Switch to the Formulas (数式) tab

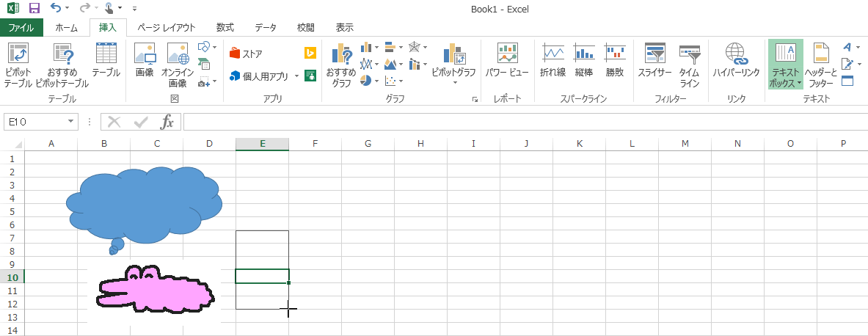225,28
